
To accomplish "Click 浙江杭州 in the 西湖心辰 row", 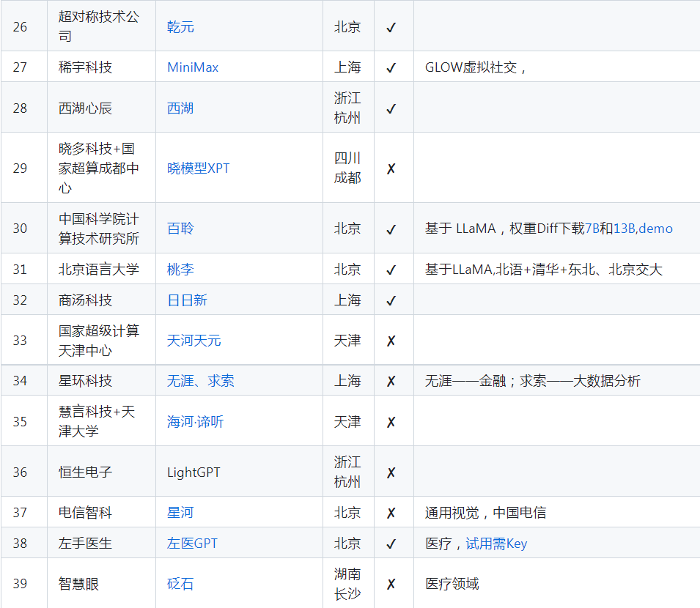I will 347,108.
